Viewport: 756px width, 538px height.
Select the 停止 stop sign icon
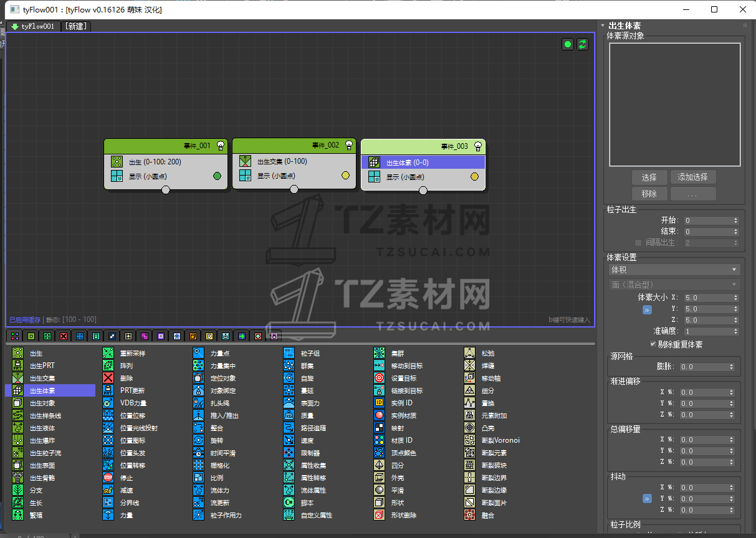[x=108, y=478]
